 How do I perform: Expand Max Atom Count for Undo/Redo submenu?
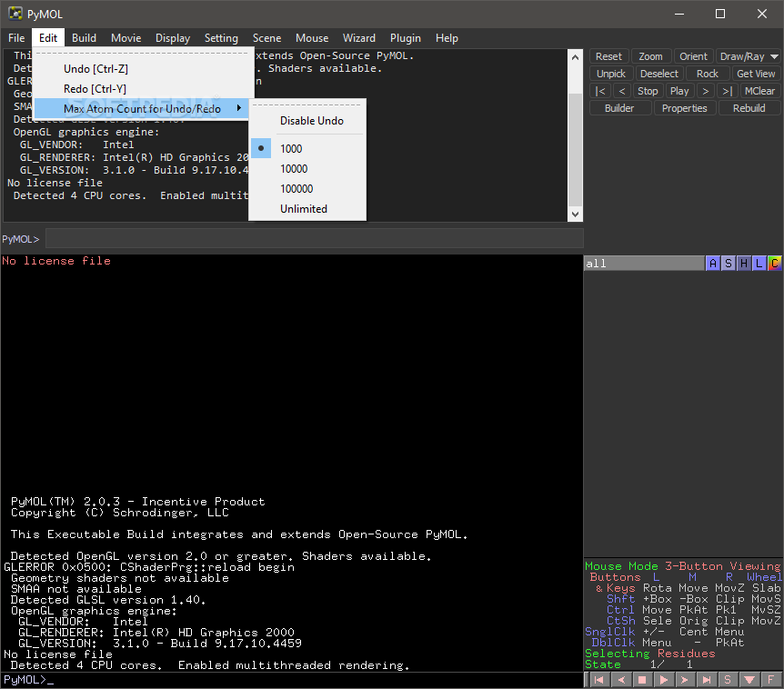tap(142, 108)
